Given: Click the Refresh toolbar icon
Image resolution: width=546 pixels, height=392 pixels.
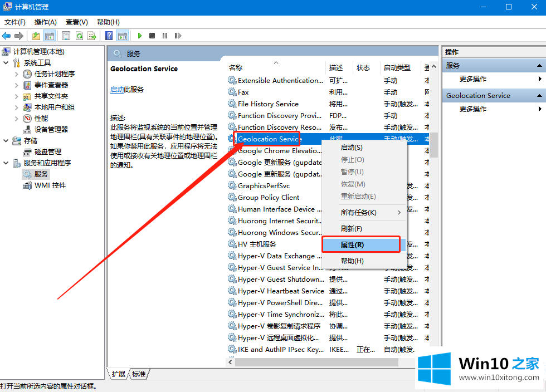Looking at the screenshot, I should [x=79, y=36].
